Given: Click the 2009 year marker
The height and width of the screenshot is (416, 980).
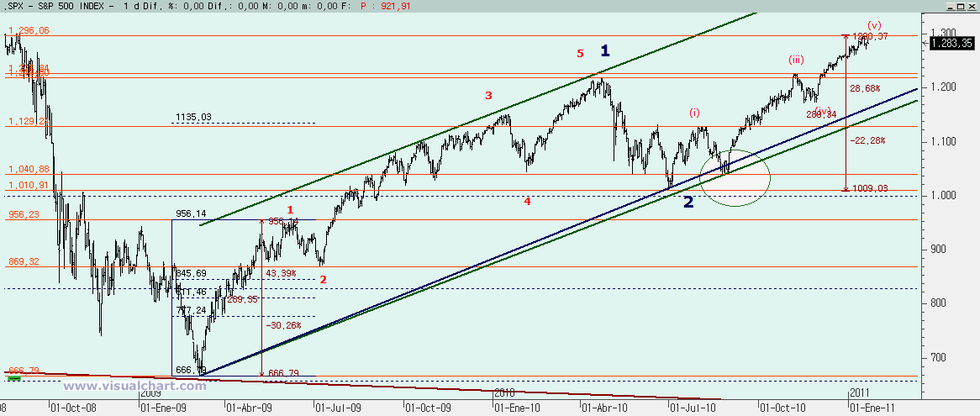Looking at the screenshot, I should coord(150,393).
